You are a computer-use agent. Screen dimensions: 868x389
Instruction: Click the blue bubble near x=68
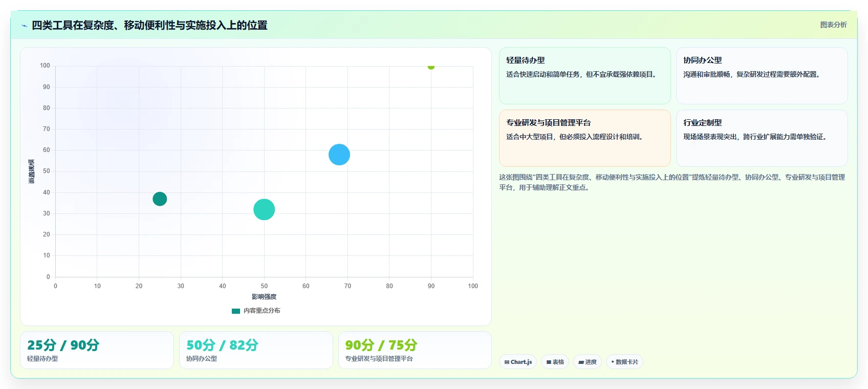pos(339,155)
